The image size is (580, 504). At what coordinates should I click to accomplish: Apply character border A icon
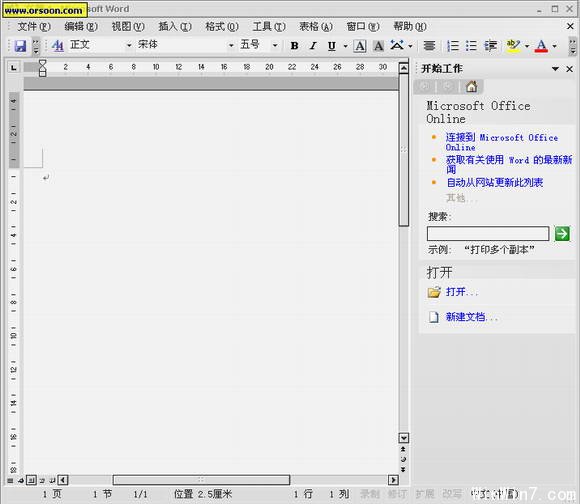click(x=360, y=46)
